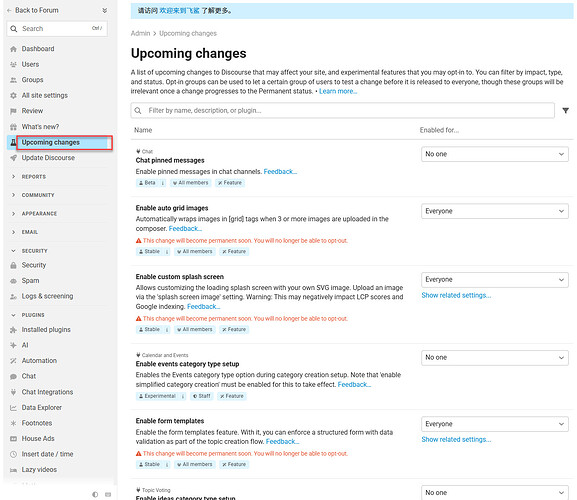Click Show related settings for custom splash screen
Image resolution: width=577 pixels, height=500 pixels.
(x=456, y=295)
